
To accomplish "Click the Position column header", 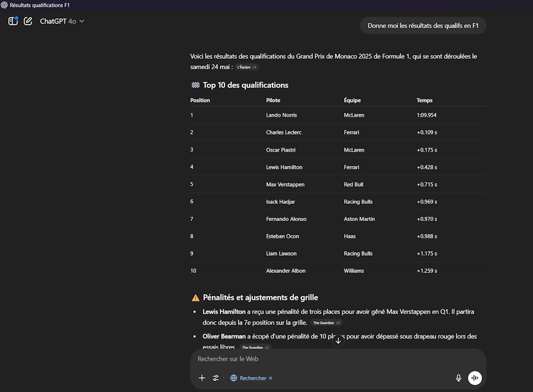I will [200, 100].
